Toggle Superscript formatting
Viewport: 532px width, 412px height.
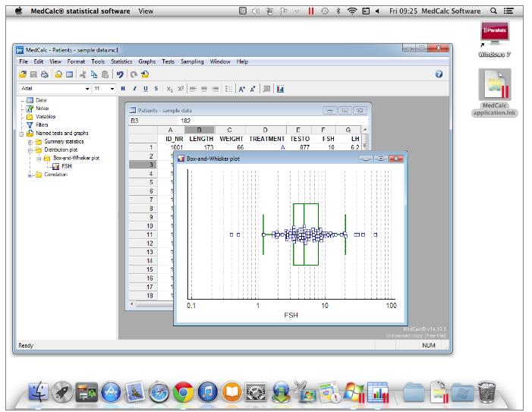(x=181, y=89)
